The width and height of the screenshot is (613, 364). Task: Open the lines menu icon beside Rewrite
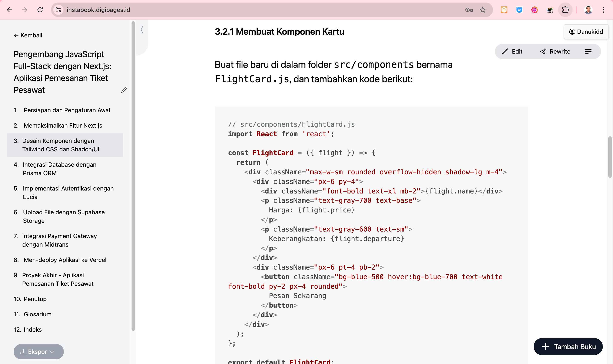coord(588,51)
